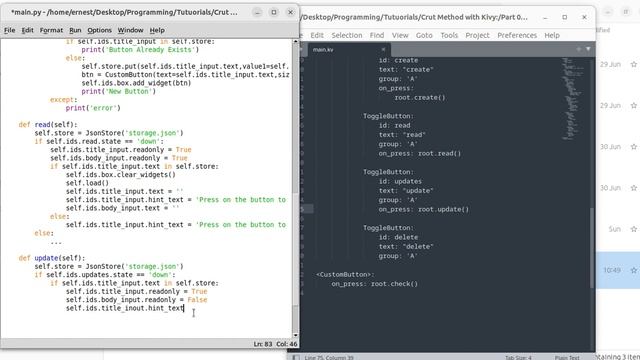Open Sublime's tab list dropdown arrow
This screenshot has width=640, height=360.
588,49
